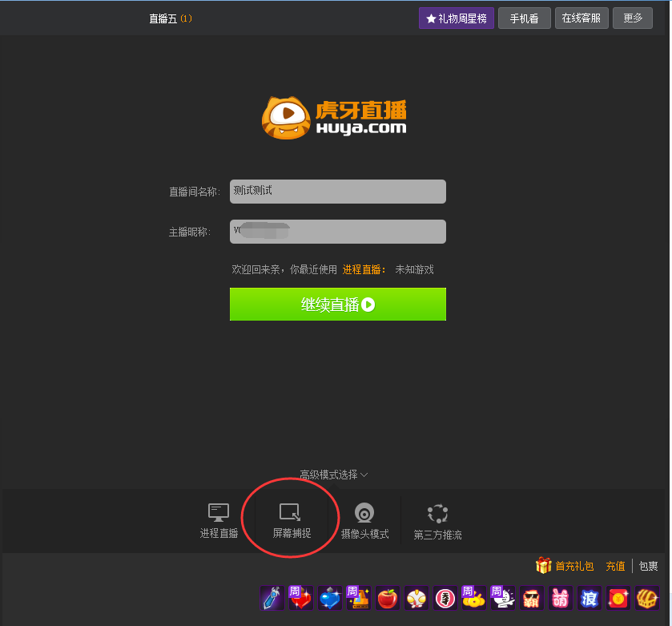Click the 主播昵称 nickname input field
672x626 pixels.
click(338, 232)
